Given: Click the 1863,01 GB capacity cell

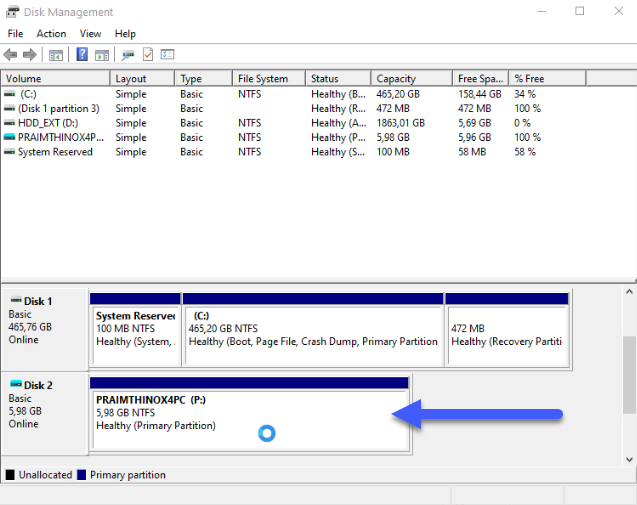Looking at the screenshot, I should point(401,123).
